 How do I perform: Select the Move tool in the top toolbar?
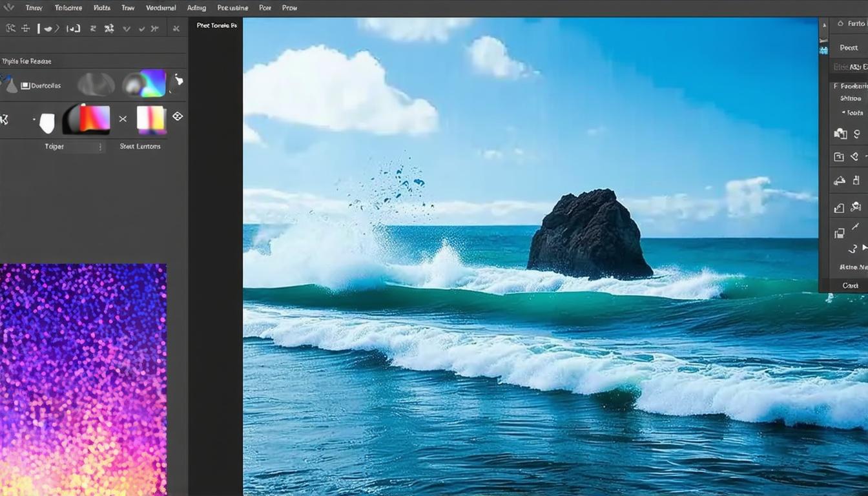pos(25,28)
